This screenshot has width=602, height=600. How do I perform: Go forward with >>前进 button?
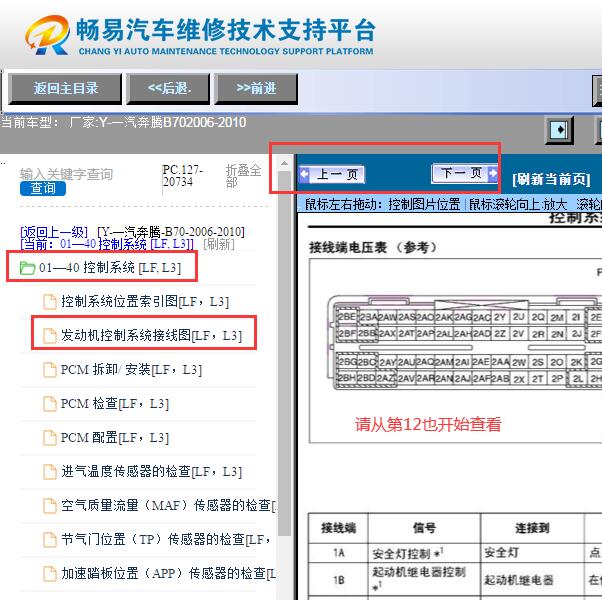[256, 89]
